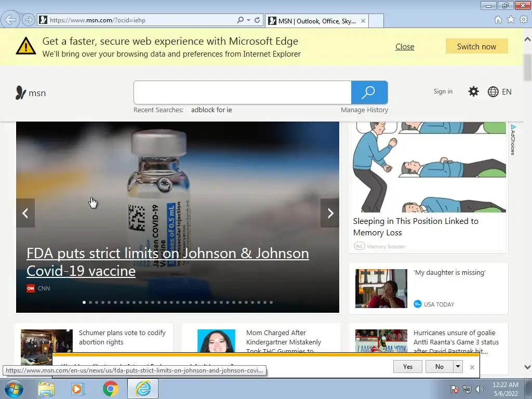Select the MSN | Outlook, Office tab
Image resolution: width=532 pixels, height=399 pixels.
317,21
